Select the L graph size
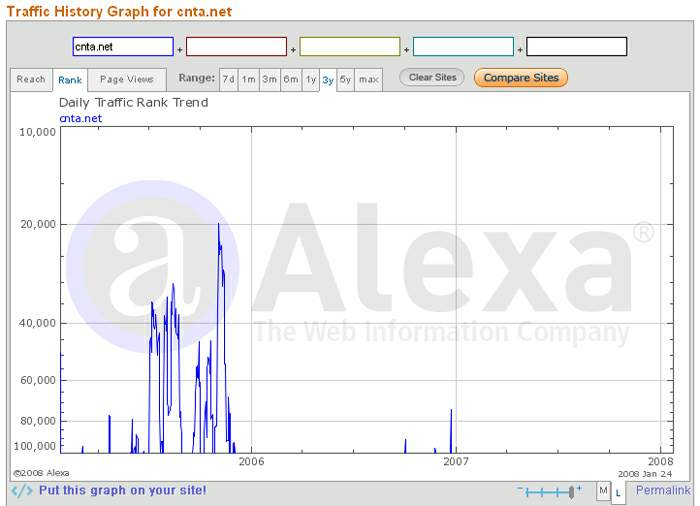 click(x=618, y=493)
